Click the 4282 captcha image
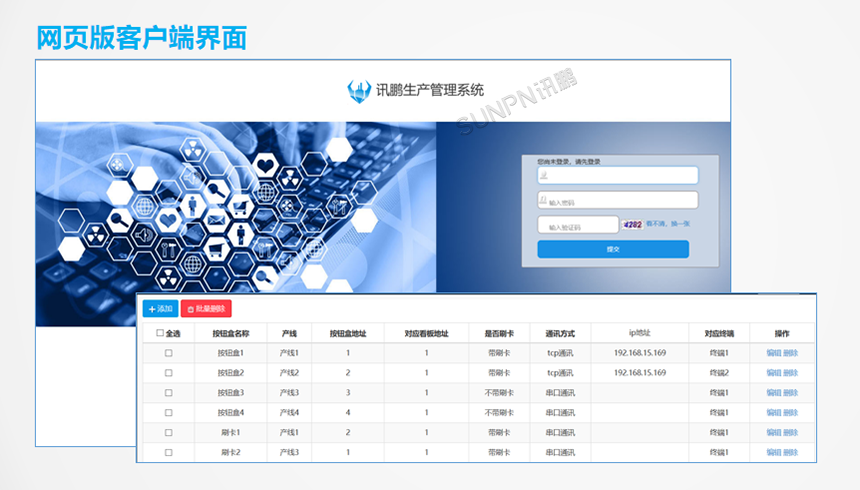The image size is (860, 490). click(x=632, y=224)
